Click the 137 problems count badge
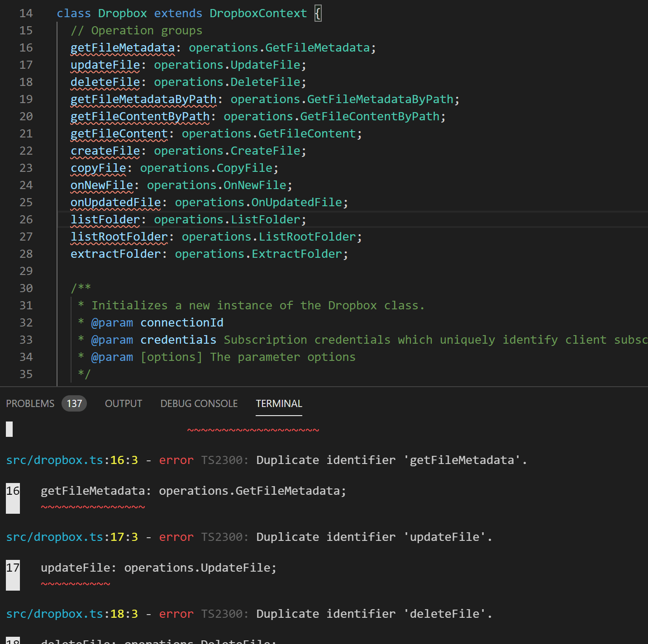 pos(74,403)
